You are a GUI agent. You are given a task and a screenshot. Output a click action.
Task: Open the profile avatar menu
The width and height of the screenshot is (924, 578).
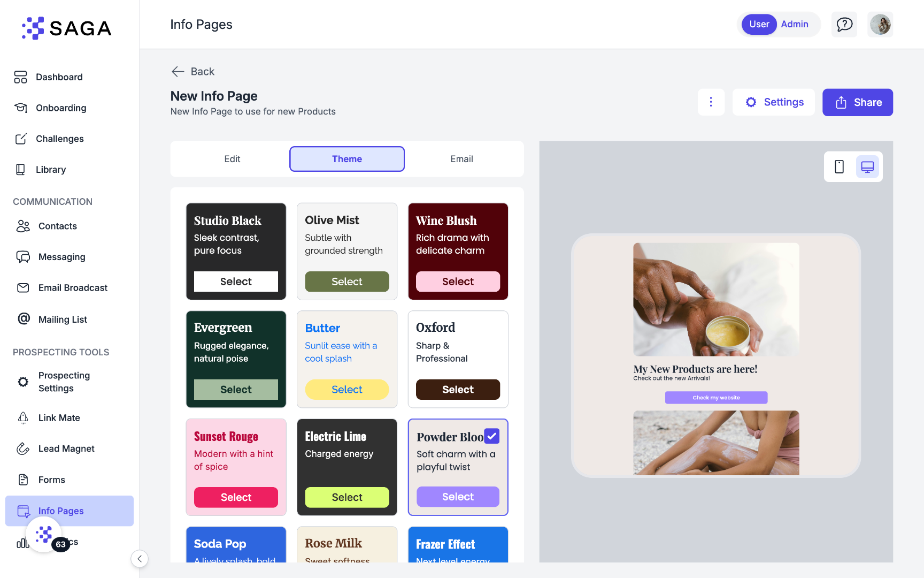point(880,24)
